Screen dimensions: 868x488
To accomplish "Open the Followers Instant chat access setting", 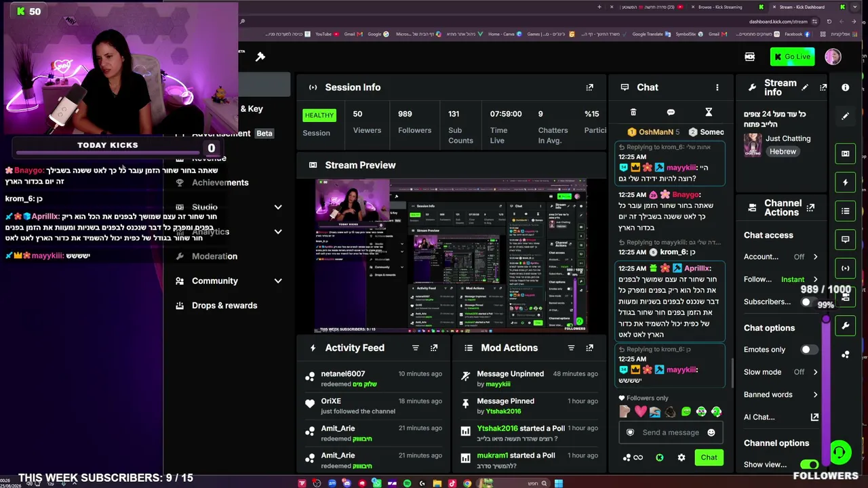I will tap(781, 279).
